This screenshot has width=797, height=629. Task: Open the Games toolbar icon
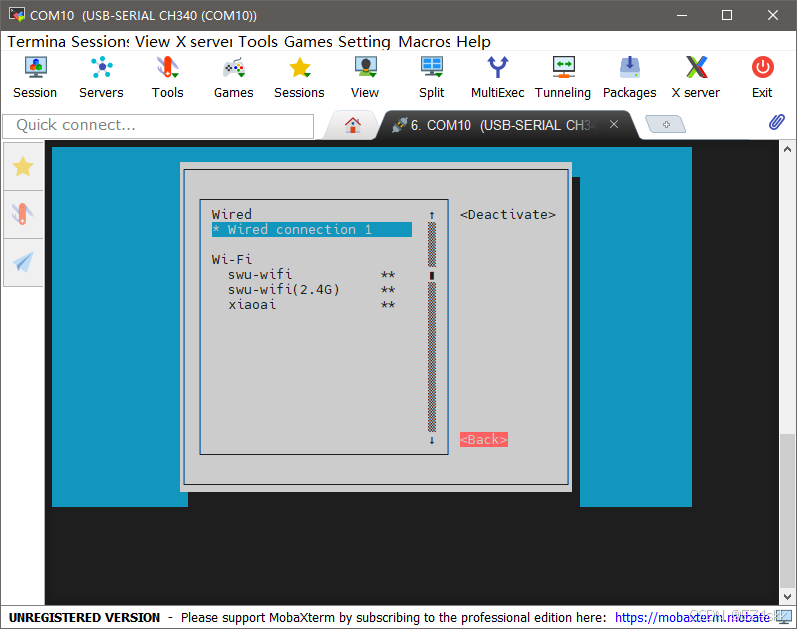click(233, 77)
